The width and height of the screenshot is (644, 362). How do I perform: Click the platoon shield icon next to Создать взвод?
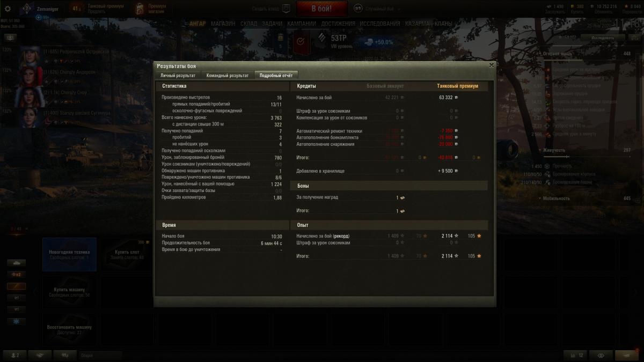point(286,9)
